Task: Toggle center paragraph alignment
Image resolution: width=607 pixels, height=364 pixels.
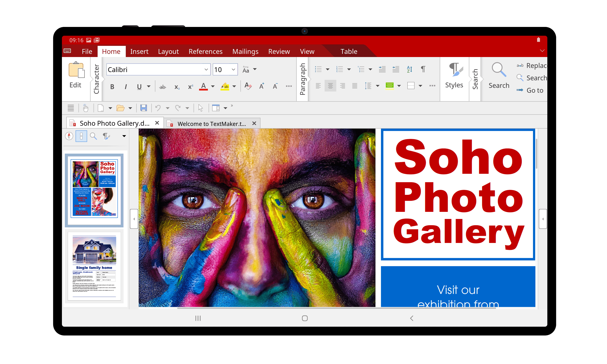Action: coord(330,86)
